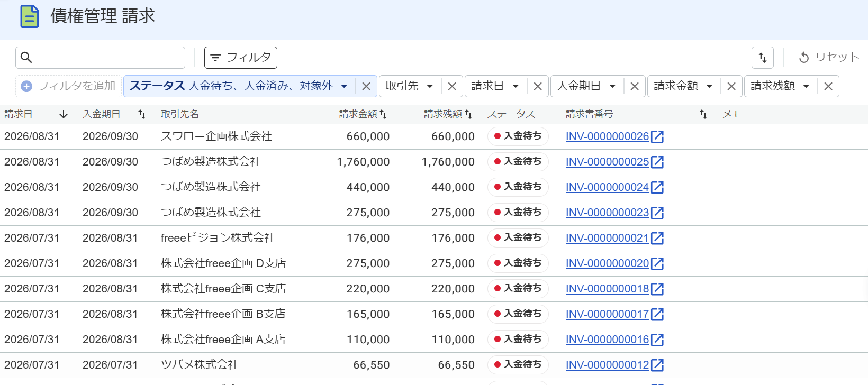Click the sort order icon button left of リセット
Image resolution: width=868 pixels, height=385 pixels.
coord(763,58)
